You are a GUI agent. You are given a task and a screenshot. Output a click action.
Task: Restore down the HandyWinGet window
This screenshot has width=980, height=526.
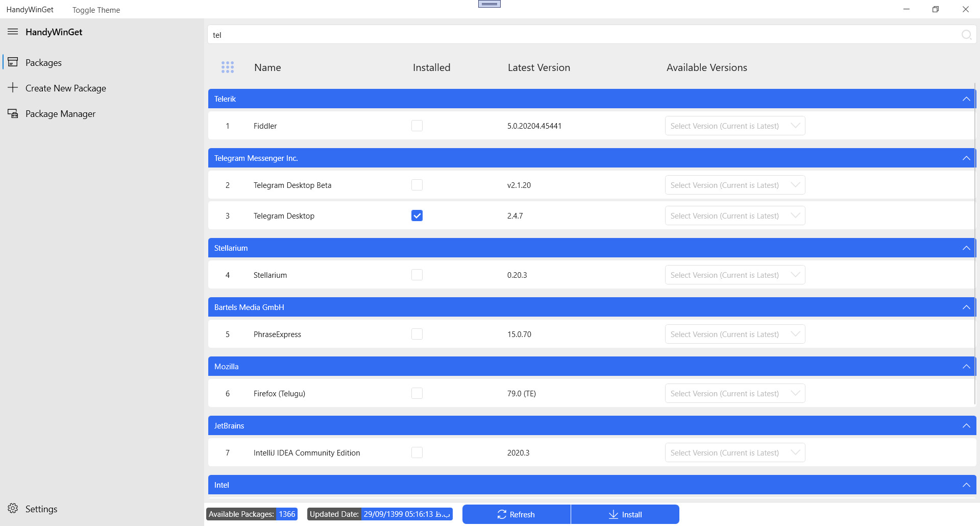(936, 9)
